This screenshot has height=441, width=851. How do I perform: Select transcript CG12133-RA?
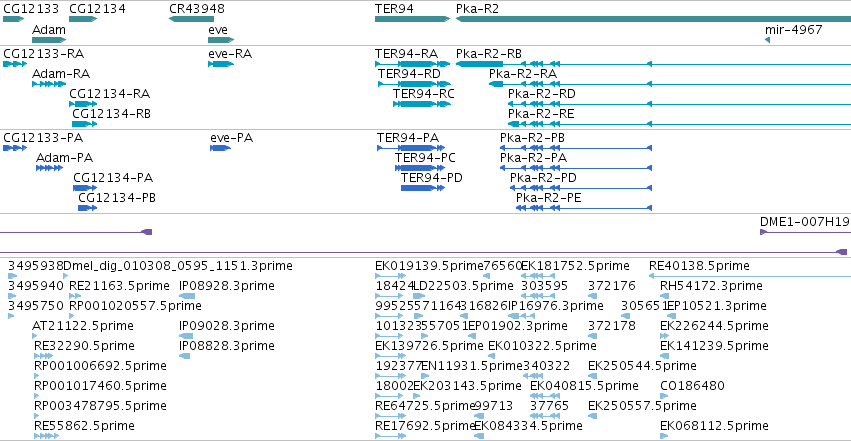(43, 54)
